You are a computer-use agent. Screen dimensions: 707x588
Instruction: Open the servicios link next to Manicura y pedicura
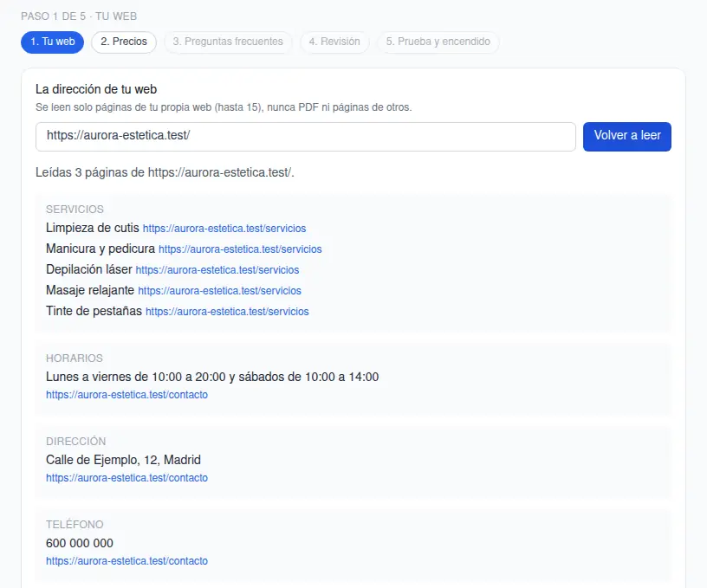[x=240, y=249]
